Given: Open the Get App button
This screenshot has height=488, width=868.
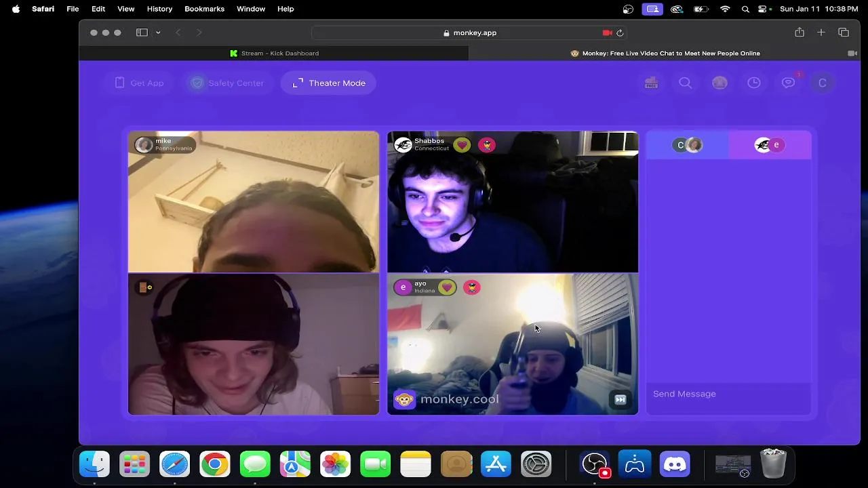Looking at the screenshot, I should point(140,83).
